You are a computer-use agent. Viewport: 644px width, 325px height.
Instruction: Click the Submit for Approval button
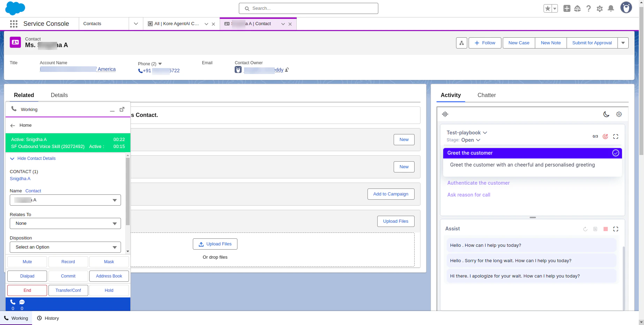(592, 43)
